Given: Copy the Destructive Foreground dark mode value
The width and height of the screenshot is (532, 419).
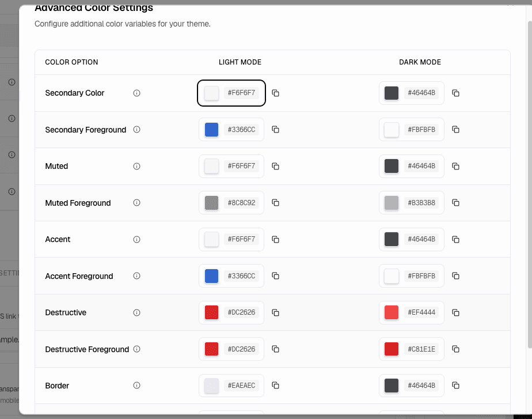Looking at the screenshot, I should pos(455,349).
